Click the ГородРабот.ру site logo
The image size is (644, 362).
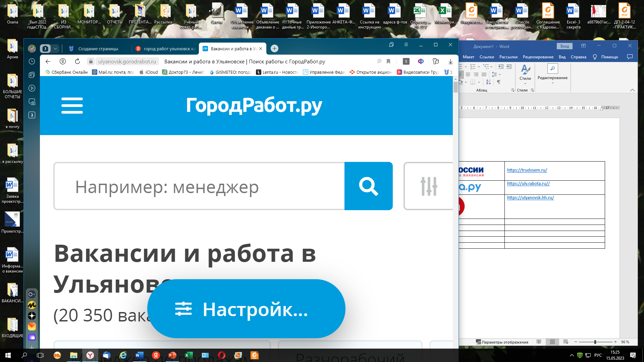pyautogui.click(x=254, y=106)
